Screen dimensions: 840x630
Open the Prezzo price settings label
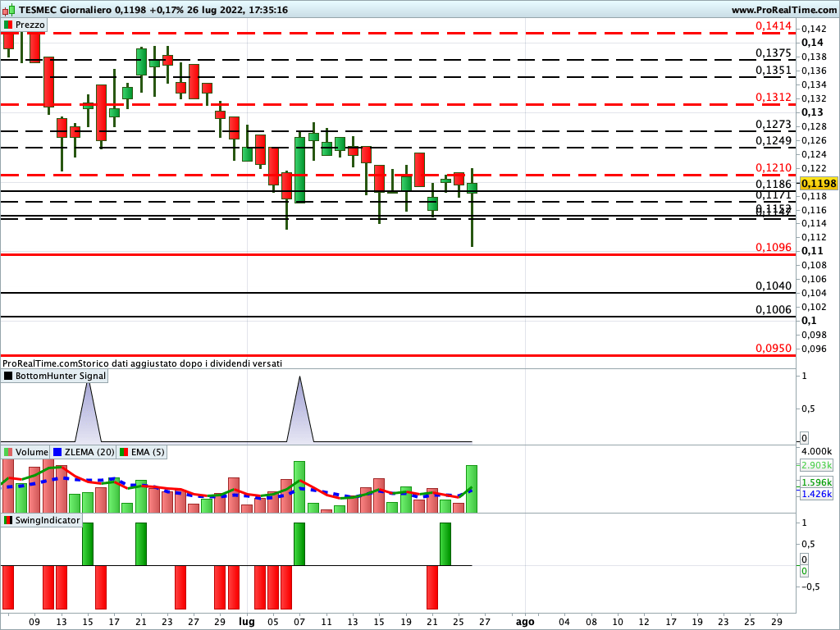tap(30, 25)
